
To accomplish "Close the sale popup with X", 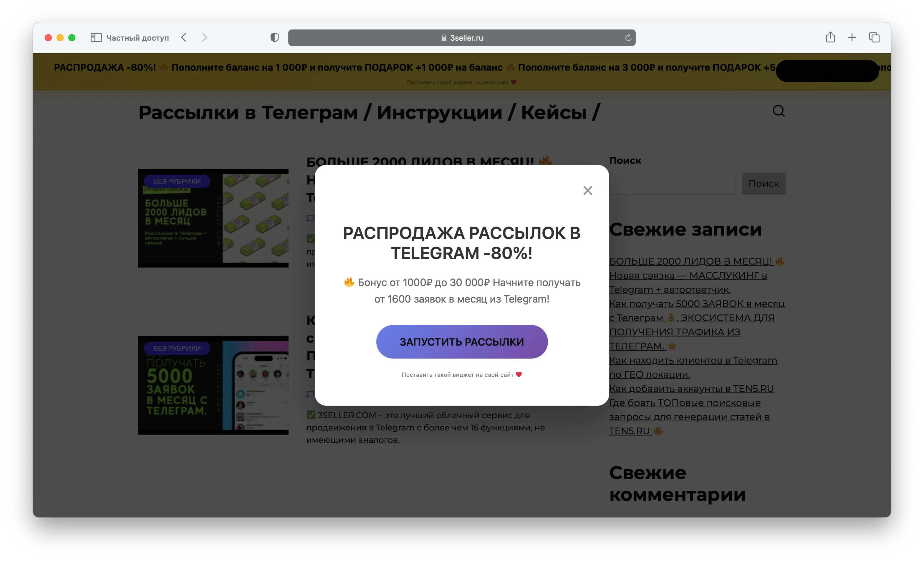I will point(588,191).
